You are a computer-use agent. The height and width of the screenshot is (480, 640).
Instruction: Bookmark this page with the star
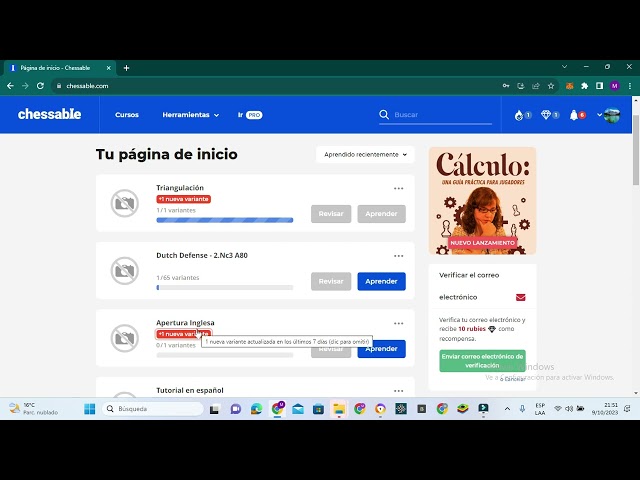pyautogui.click(x=551, y=86)
